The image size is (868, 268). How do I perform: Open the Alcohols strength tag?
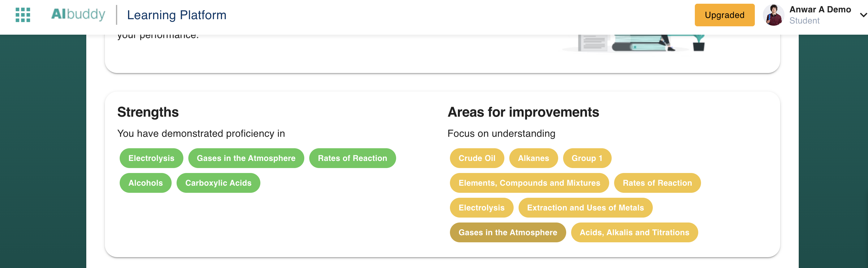pos(145,183)
